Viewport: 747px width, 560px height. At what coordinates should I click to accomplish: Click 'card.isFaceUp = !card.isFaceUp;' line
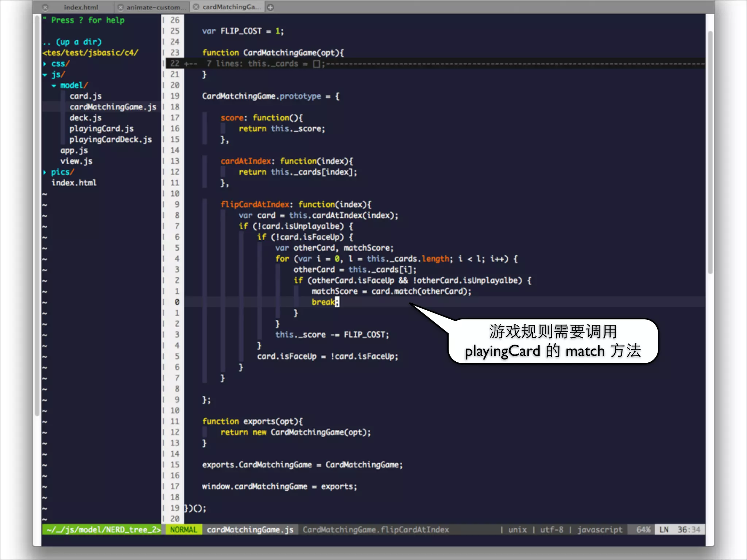(328, 357)
